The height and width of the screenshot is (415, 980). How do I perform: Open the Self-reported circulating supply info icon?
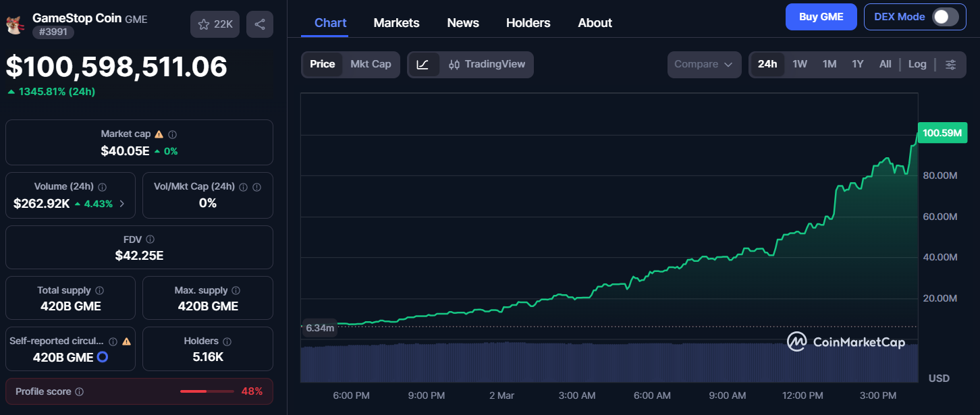[113, 341]
